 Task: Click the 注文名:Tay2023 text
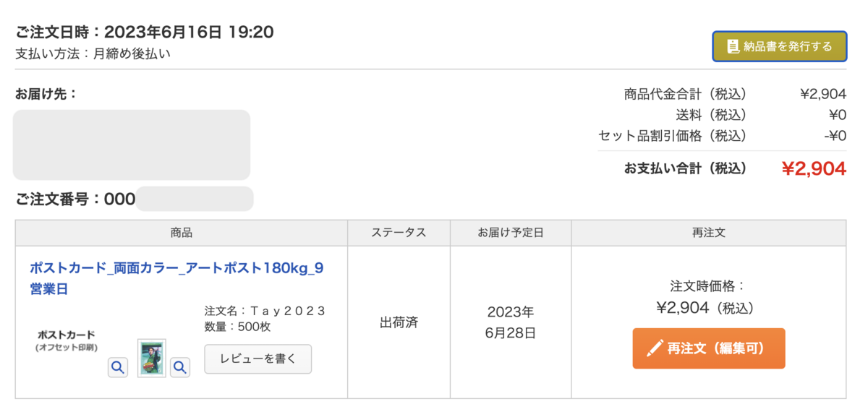pyautogui.click(x=265, y=311)
